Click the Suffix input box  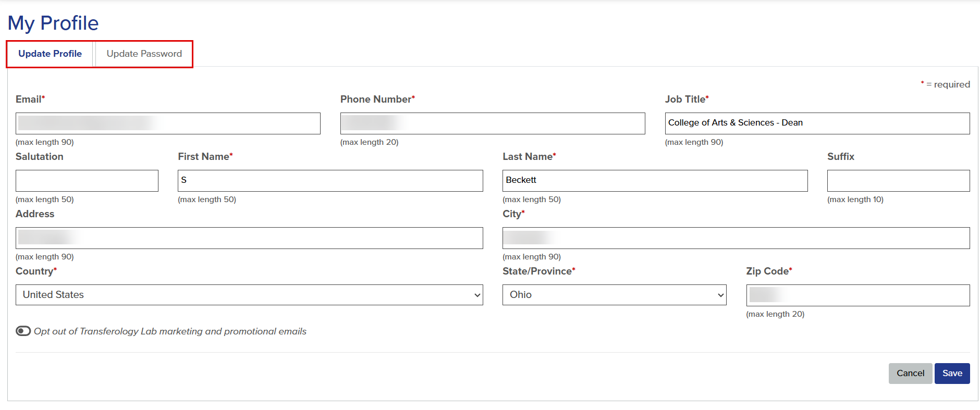pos(898,181)
